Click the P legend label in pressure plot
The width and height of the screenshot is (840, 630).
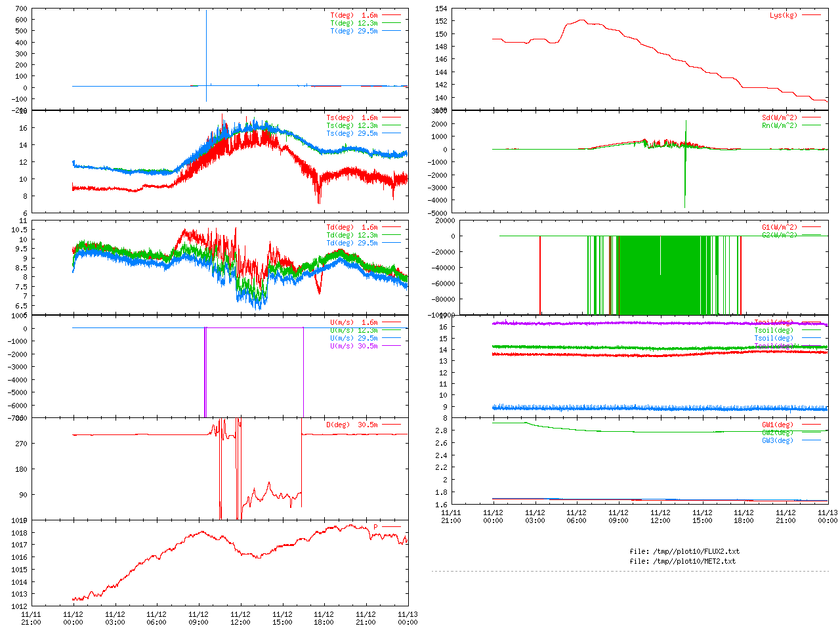(375, 527)
